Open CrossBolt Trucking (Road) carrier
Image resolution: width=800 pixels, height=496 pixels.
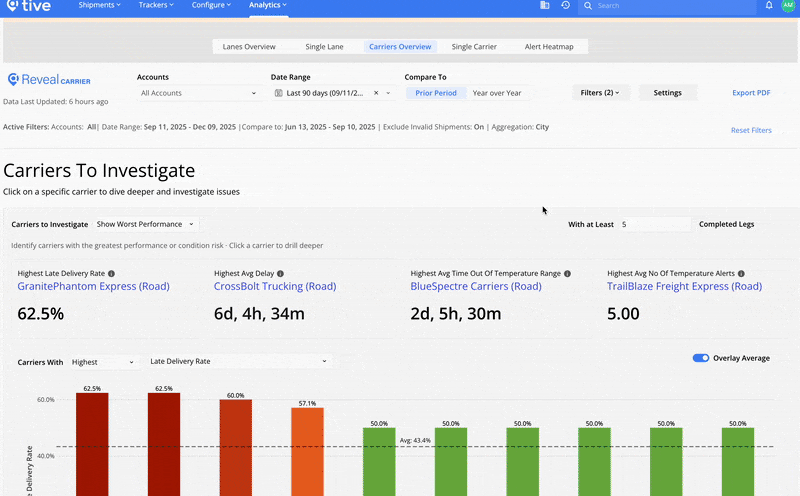coord(275,286)
